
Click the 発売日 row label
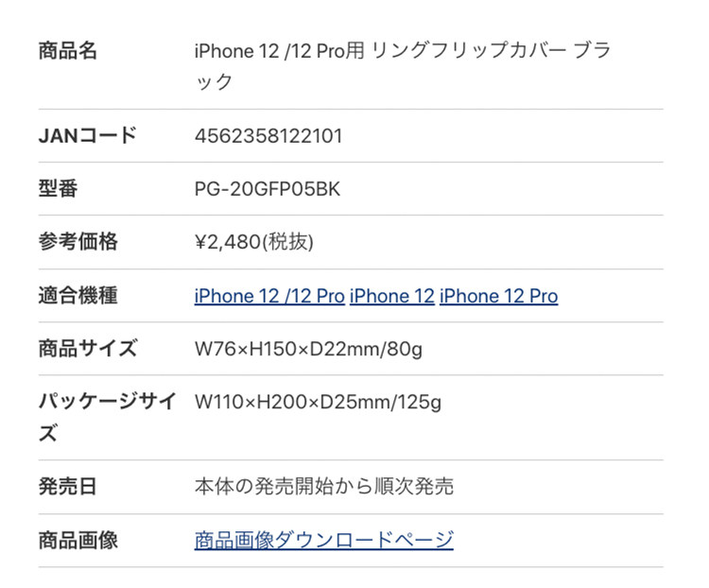[68, 487]
